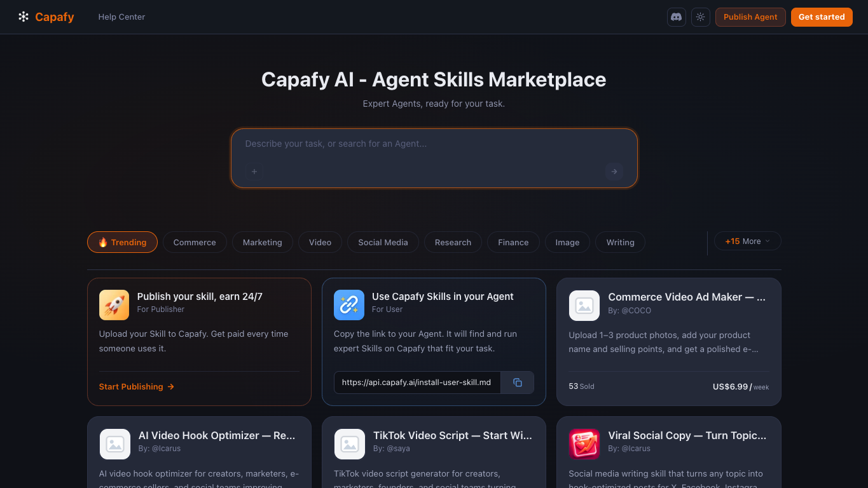This screenshot has height=488, width=868.
Task: Submit search with the arrow icon
Action: point(614,172)
